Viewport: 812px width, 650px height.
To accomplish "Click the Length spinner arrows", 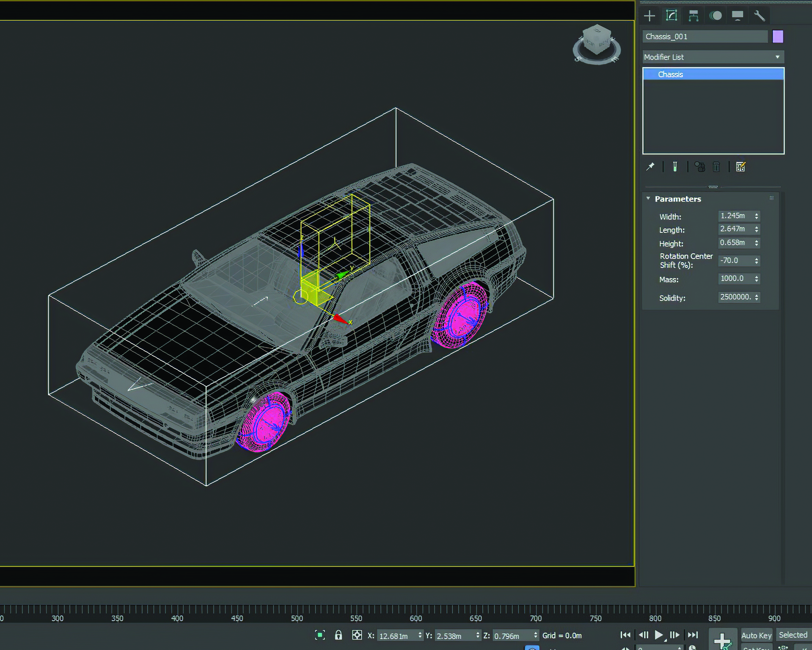I will pos(757,229).
